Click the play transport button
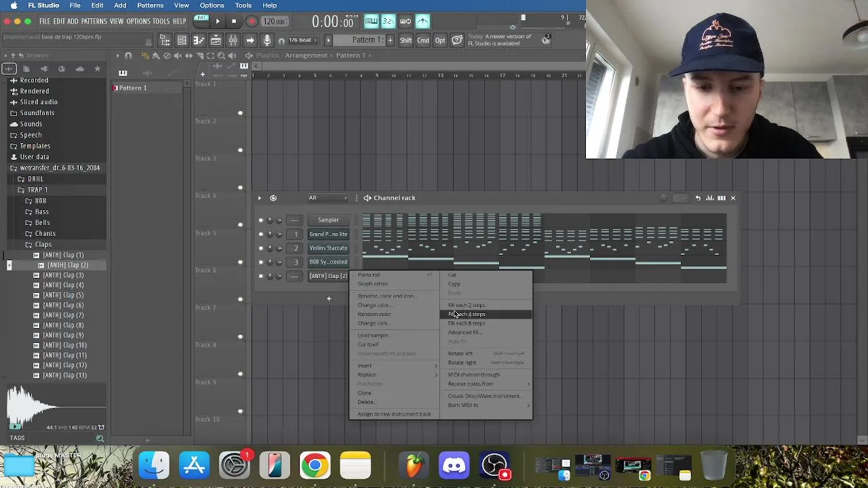 218,22
